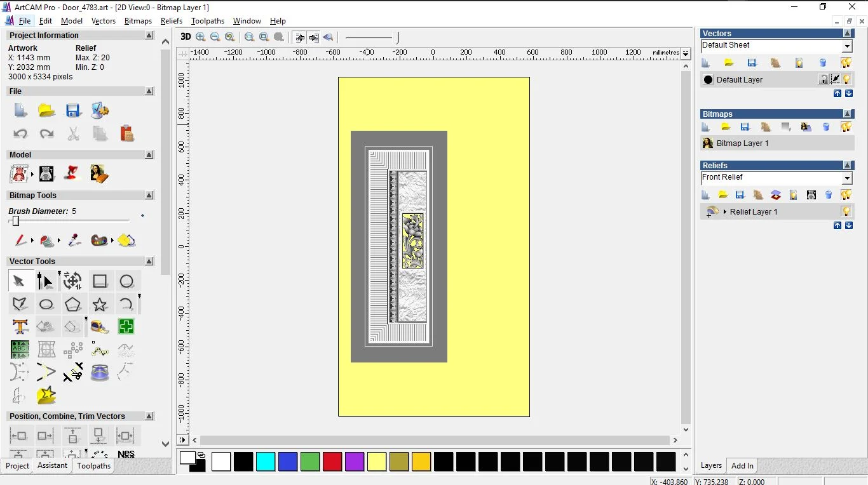This screenshot has width=868, height=485.
Task: Open the Default Sheet dropdown in Vectors panel
Action: click(x=848, y=45)
